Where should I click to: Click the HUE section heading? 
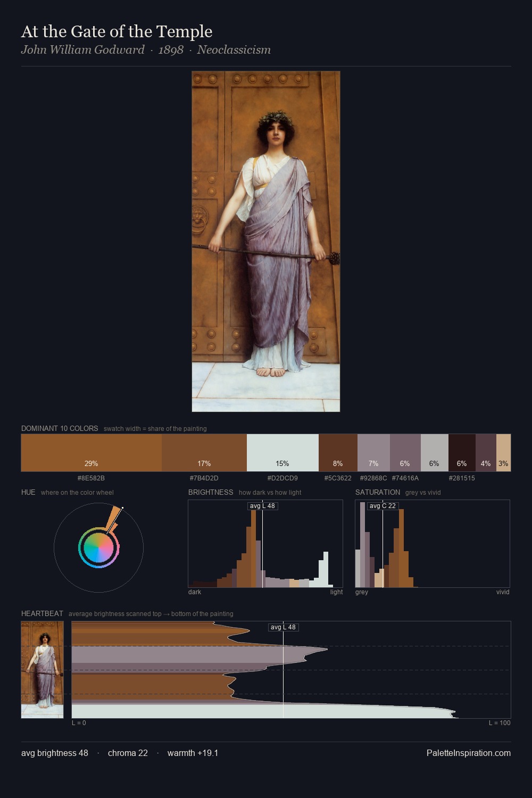pos(28,492)
